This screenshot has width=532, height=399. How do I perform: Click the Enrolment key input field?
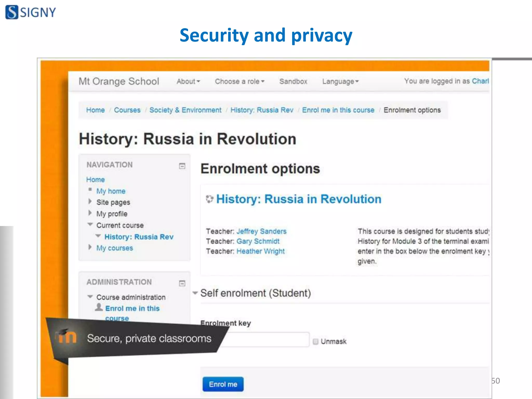pos(265,340)
